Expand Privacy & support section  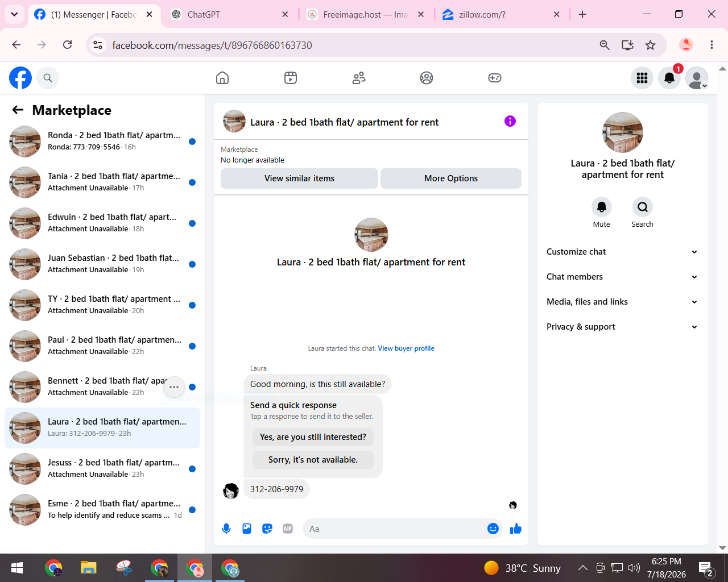point(622,327)
